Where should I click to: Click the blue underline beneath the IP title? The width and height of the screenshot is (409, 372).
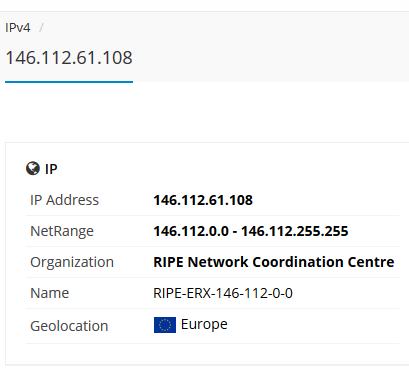coord(69,82)
